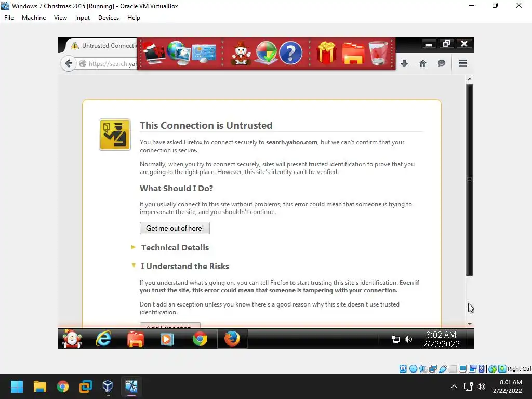Show hidden icons chevron in host tray

click(454, 387)
